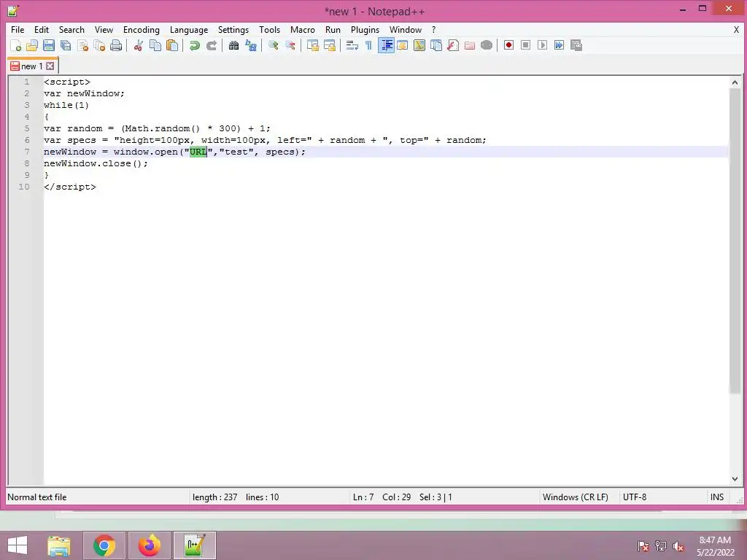Open the Macro menu
Screen dimensions: 747x560
[303, 29]
